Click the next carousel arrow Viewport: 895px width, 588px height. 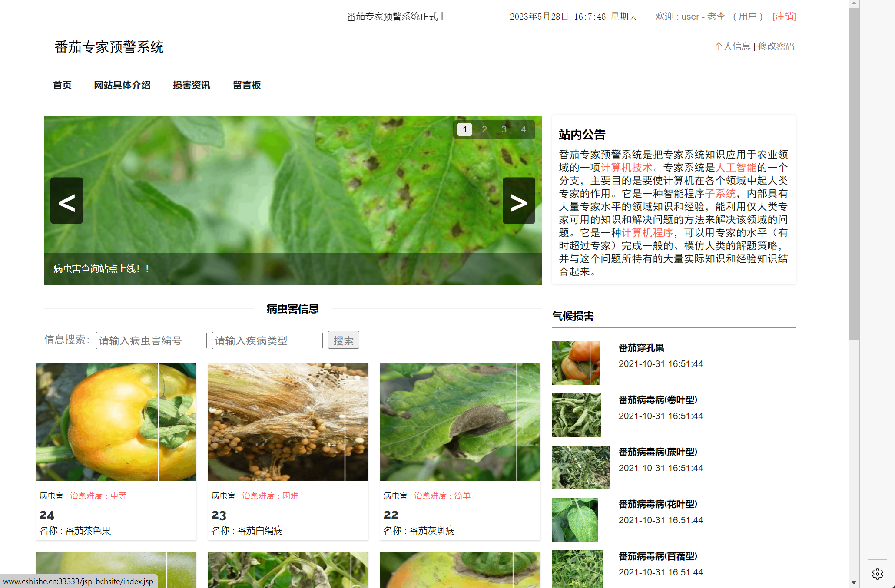pos(518,200)
